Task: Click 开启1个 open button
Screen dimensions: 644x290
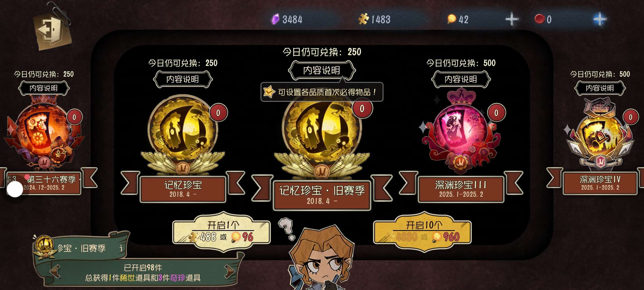Action: point(221,231)
